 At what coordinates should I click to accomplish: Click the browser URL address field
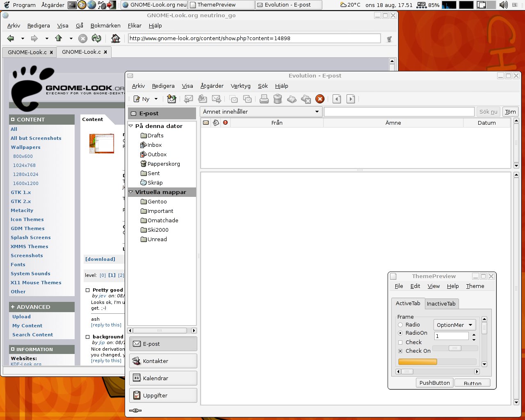click(x=254, y=38)
